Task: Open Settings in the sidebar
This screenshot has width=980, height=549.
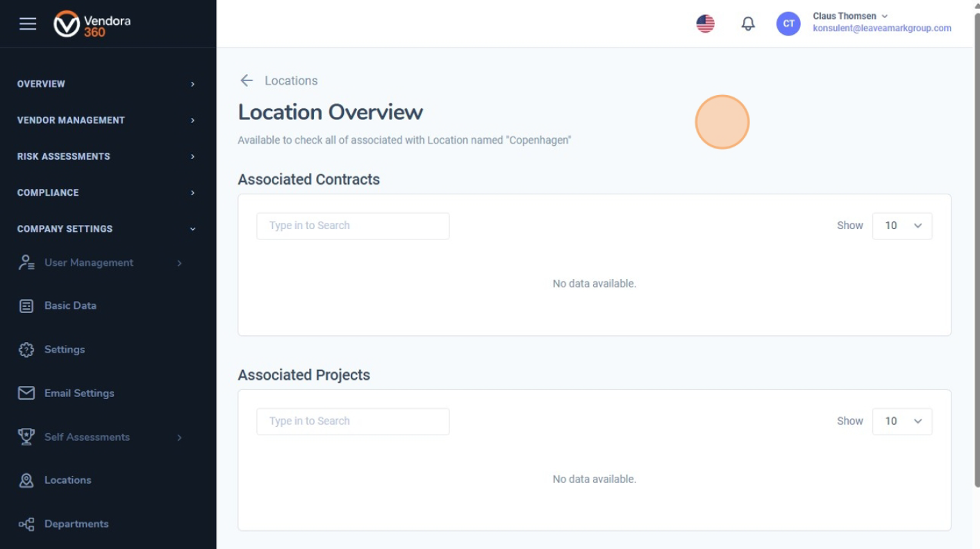Action: click(65, 350)
